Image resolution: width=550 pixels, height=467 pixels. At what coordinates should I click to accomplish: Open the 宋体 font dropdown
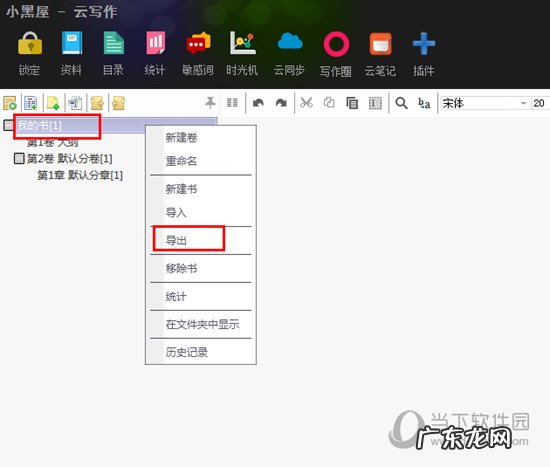coord(485,103)
